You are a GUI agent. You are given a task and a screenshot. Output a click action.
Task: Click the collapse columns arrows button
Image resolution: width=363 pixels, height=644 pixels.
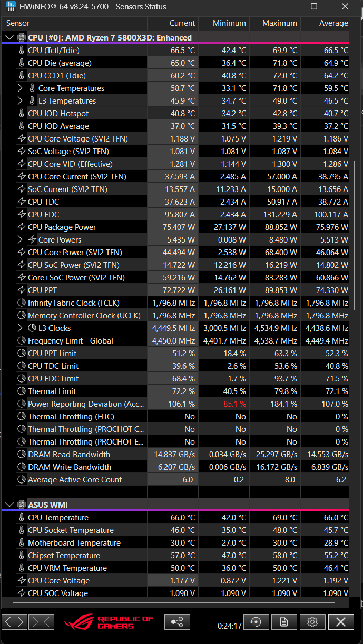[41, 621]
